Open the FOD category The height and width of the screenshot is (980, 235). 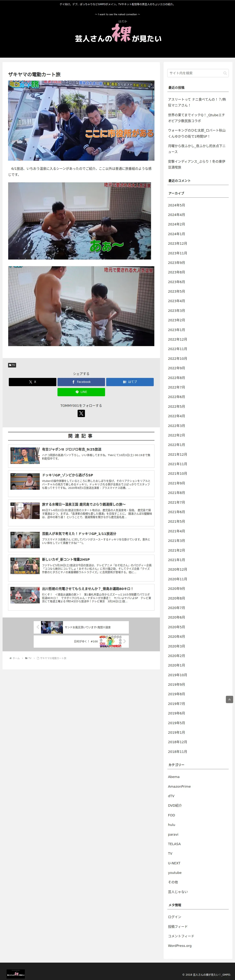coord(171,815)
